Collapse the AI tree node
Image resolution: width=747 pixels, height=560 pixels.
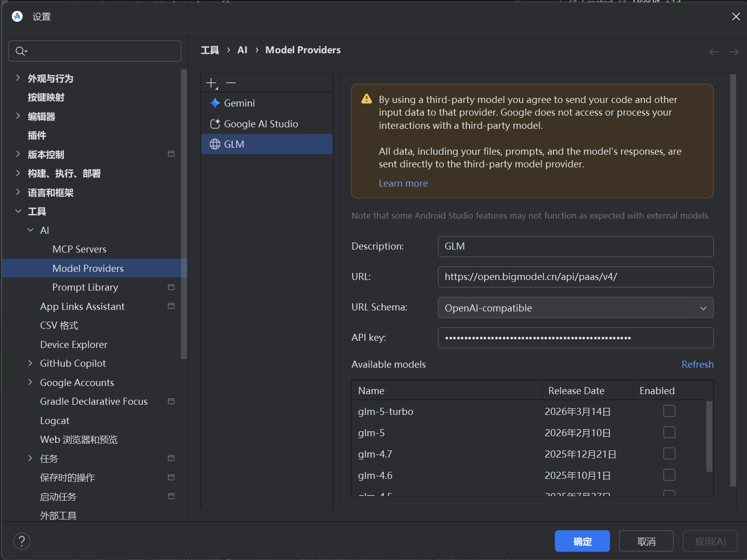pos(30,230)
